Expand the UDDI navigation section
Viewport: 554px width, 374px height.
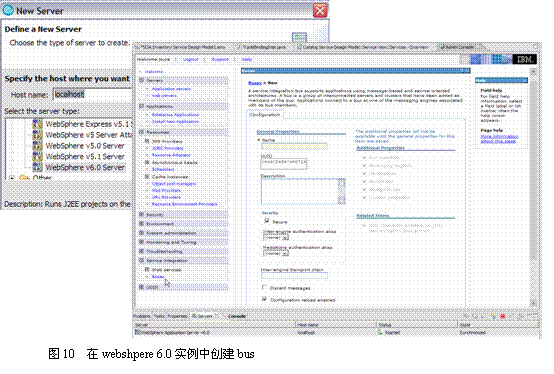(x=141, y=287)
